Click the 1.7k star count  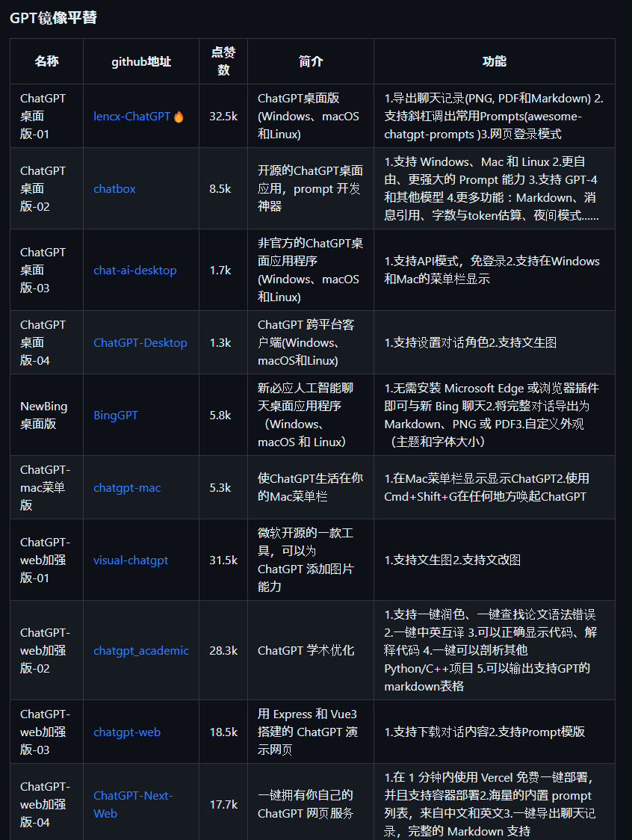tap(220, 270)
